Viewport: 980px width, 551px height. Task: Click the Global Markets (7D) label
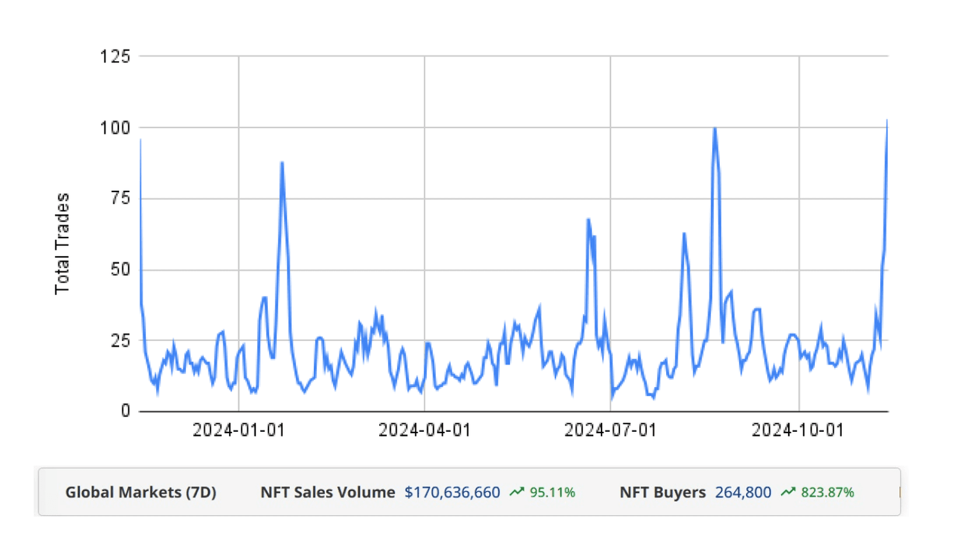(141, 492)
